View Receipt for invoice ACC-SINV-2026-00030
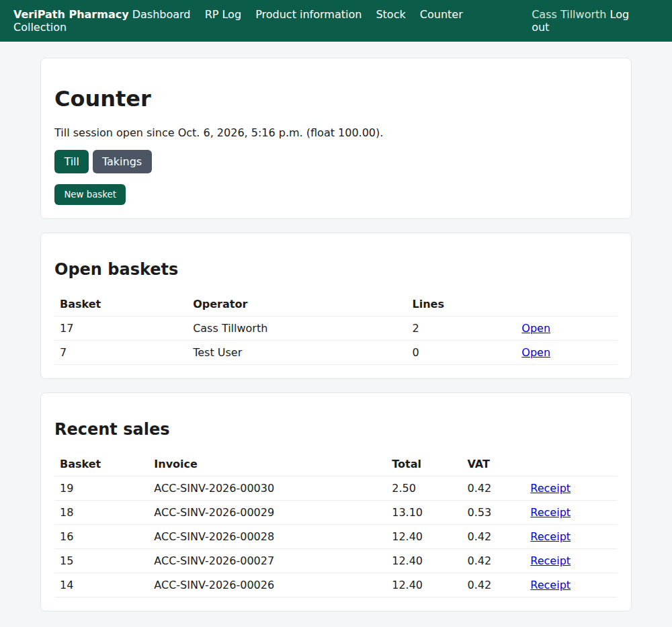This screenshot has height=627, width=672. click(550, 488)
